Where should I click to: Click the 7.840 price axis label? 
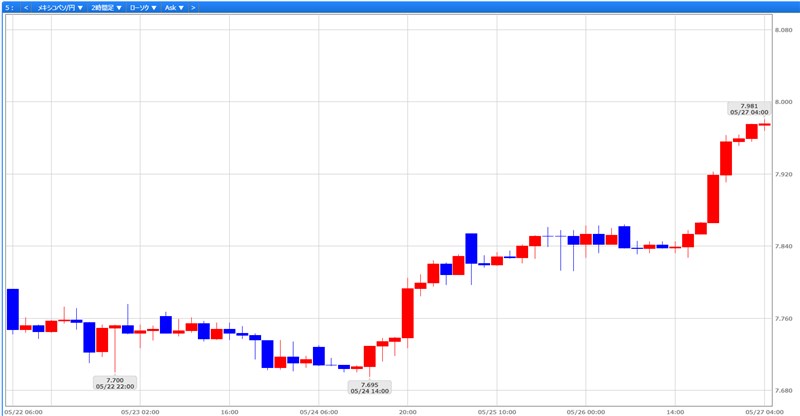[x=783, y=246]
